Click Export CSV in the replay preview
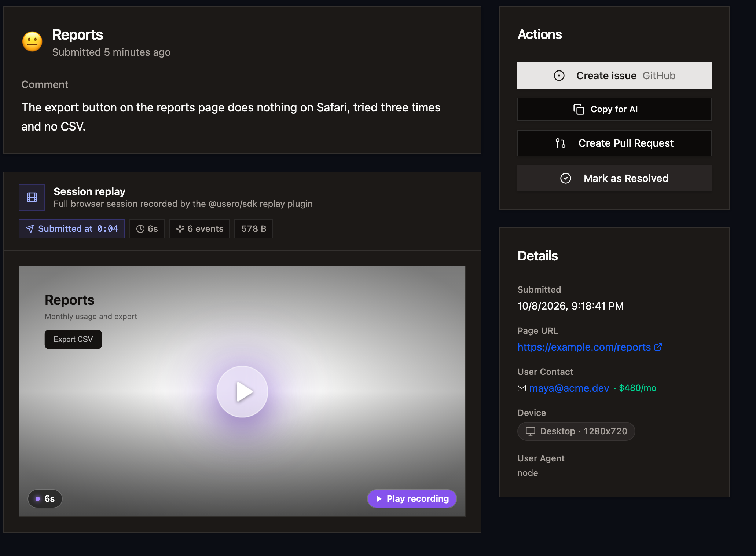 tap(73, 339)
